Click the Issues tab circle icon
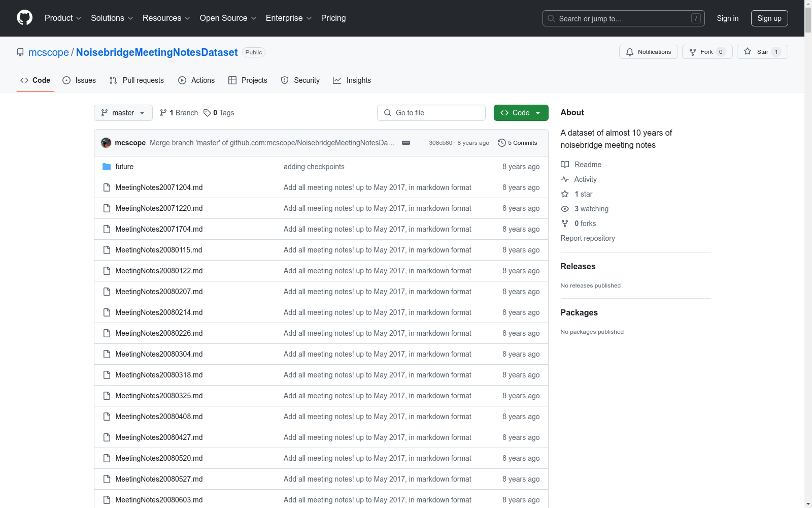The height and width of the screenshot is (508, 812). [66, 80]
